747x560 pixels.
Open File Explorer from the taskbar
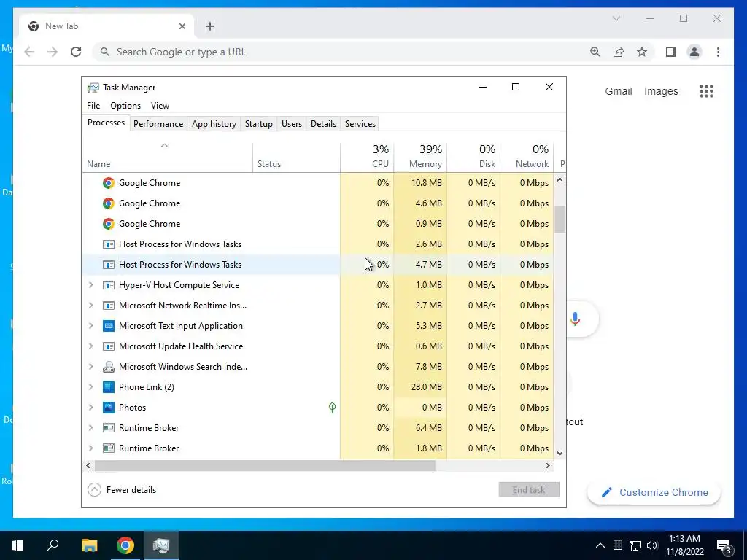point(89,545)
